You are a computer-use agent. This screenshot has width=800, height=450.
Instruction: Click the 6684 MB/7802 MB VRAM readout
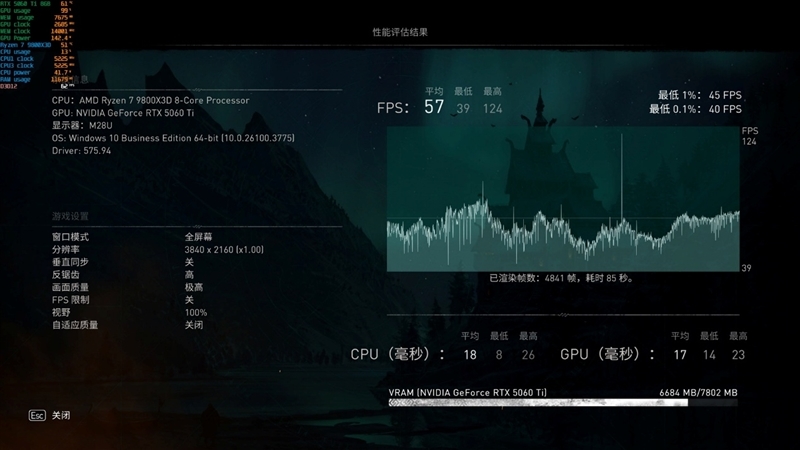click(698, 392)
